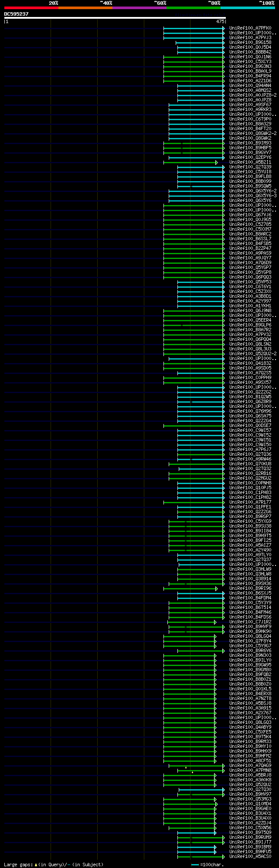Open hit UniRef100_A2Z1D6
Viewport: 279px width, 868px height.
(250, 81)
